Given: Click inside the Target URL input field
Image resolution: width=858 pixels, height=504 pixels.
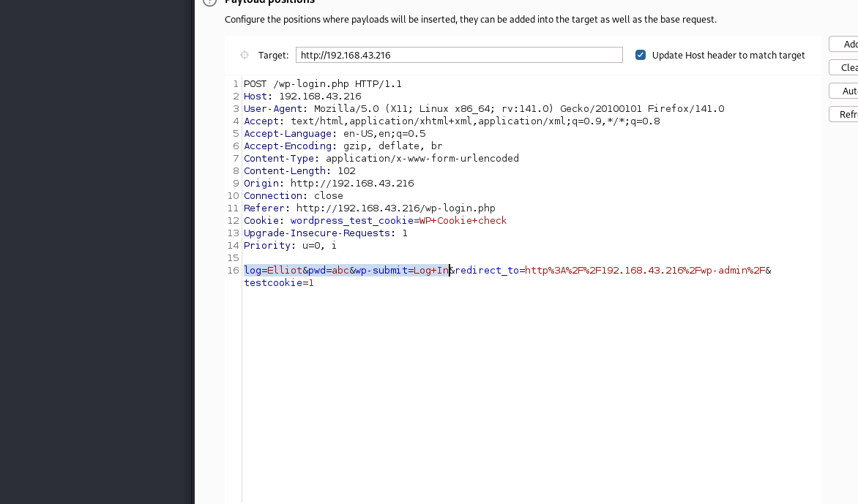Looking at the screenshot, I should [458, 54].
